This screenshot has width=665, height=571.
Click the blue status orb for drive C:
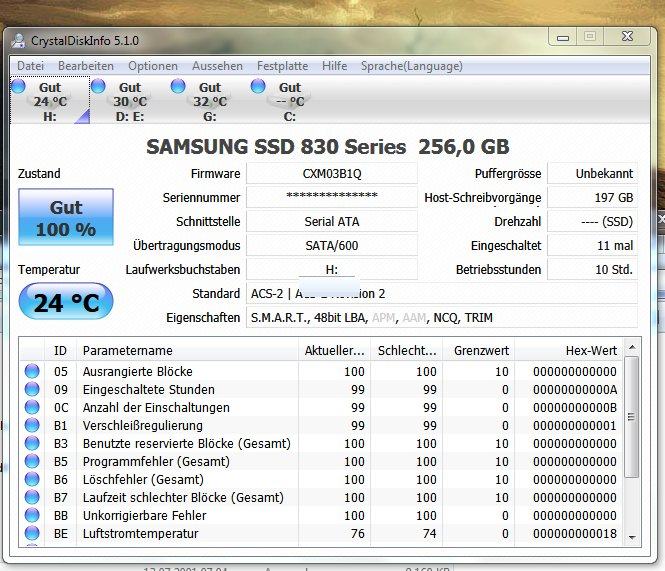258,86
